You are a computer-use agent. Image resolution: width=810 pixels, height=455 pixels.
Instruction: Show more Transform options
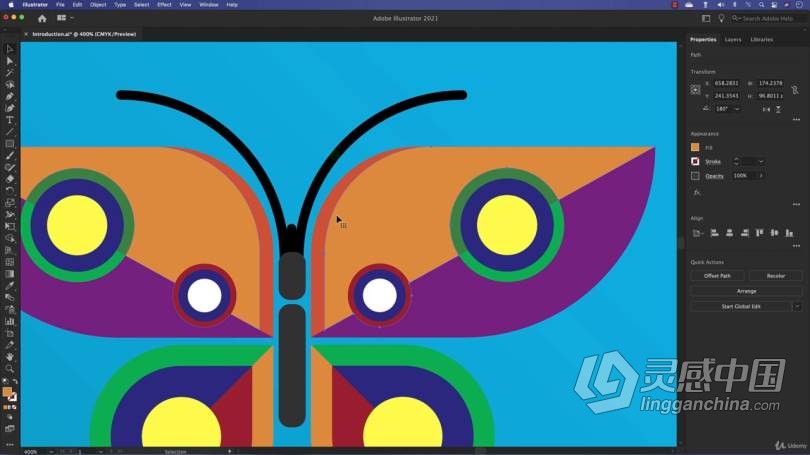pos(796,120)
